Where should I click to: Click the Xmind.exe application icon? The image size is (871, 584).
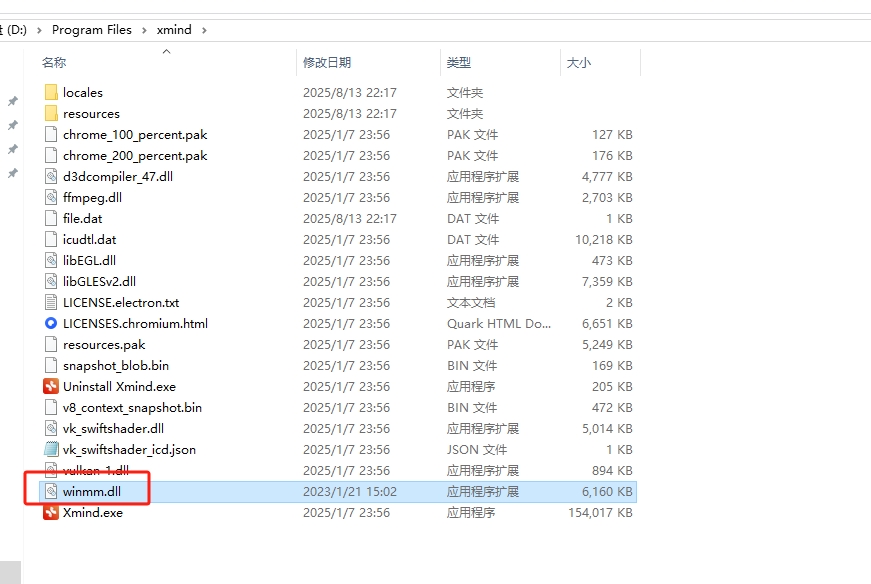(x=51, y=512)
